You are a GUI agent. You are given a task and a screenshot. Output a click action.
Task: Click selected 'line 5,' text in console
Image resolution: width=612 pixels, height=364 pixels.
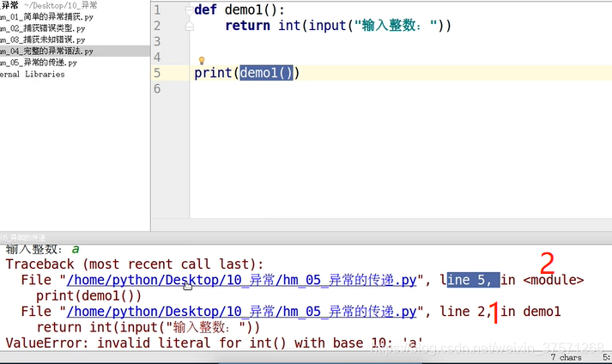[x=473, y=280]
